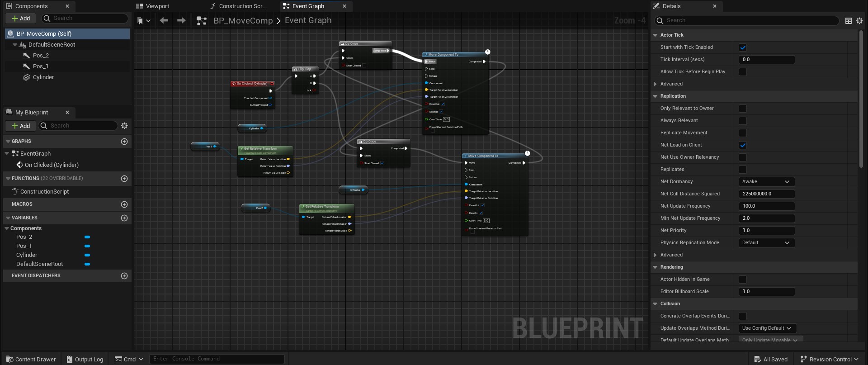Open Physics Replication Mode dropdown

(x=767, y=243)
